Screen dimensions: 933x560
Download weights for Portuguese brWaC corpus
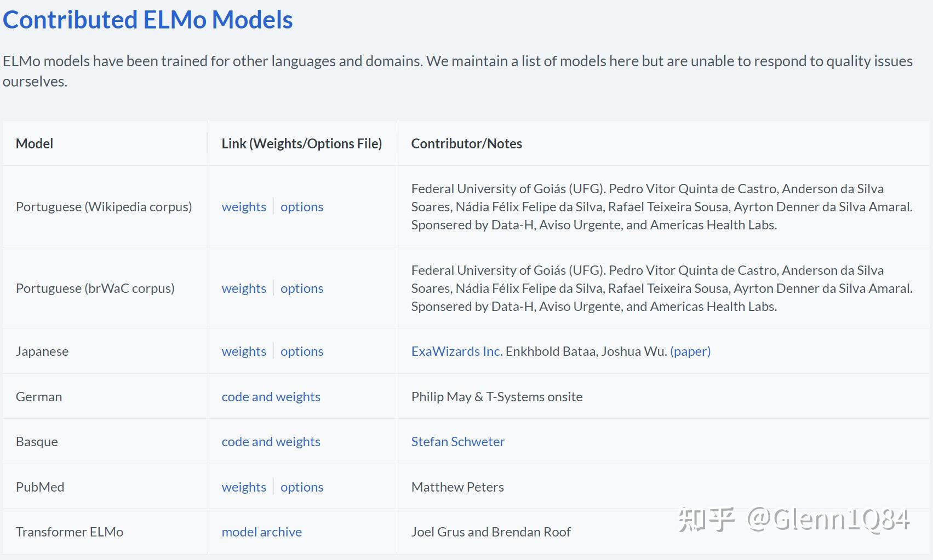pyautogui.click(x=244, y=288)
